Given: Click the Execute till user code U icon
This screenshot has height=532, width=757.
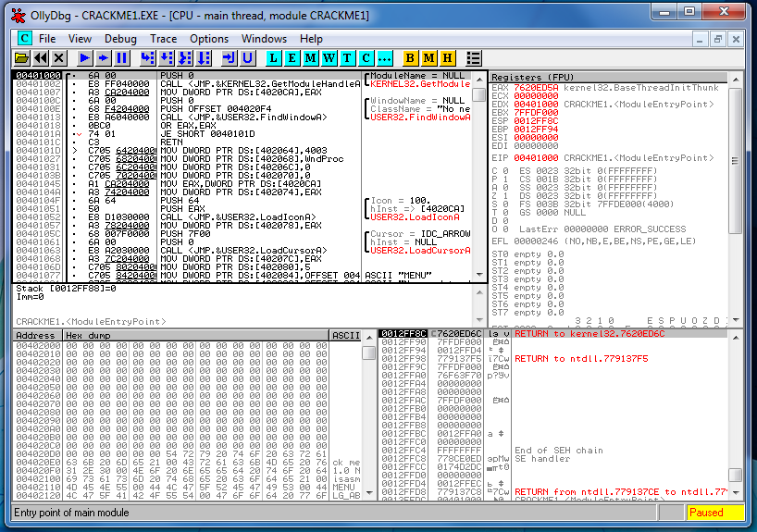Looking at the screenshot, I should tap(248, 58).
